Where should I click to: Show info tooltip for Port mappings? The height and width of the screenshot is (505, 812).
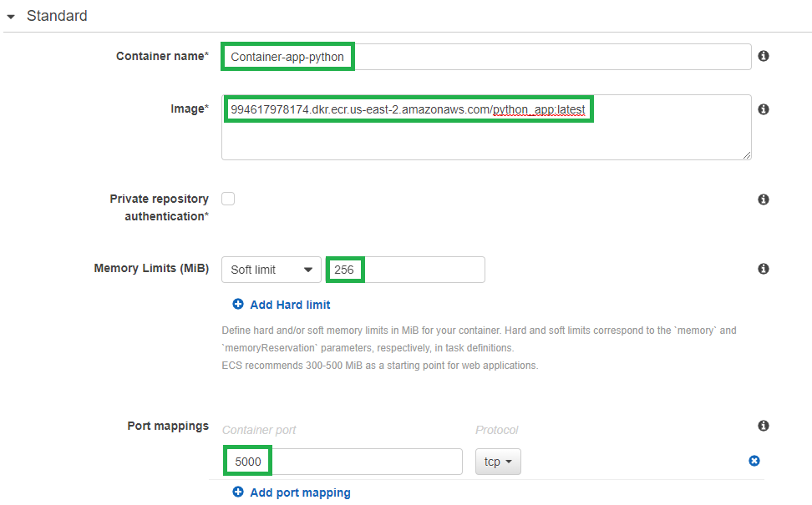point(764,426)
